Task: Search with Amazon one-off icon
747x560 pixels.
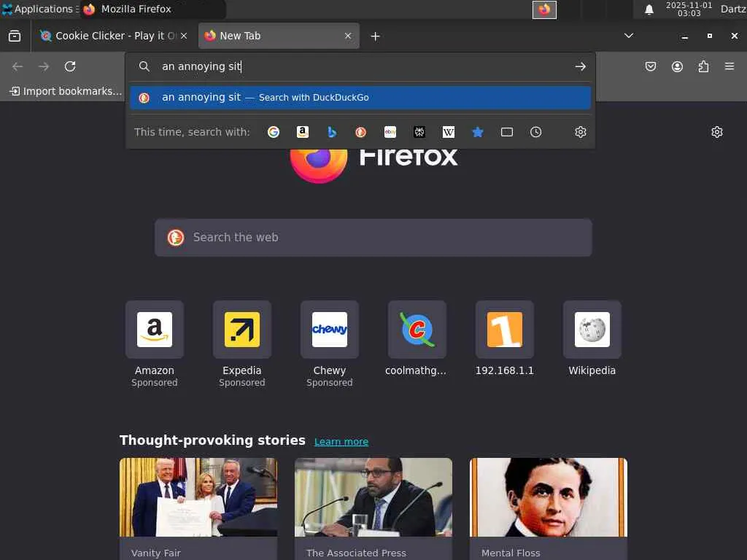Action: click(303, 132)
